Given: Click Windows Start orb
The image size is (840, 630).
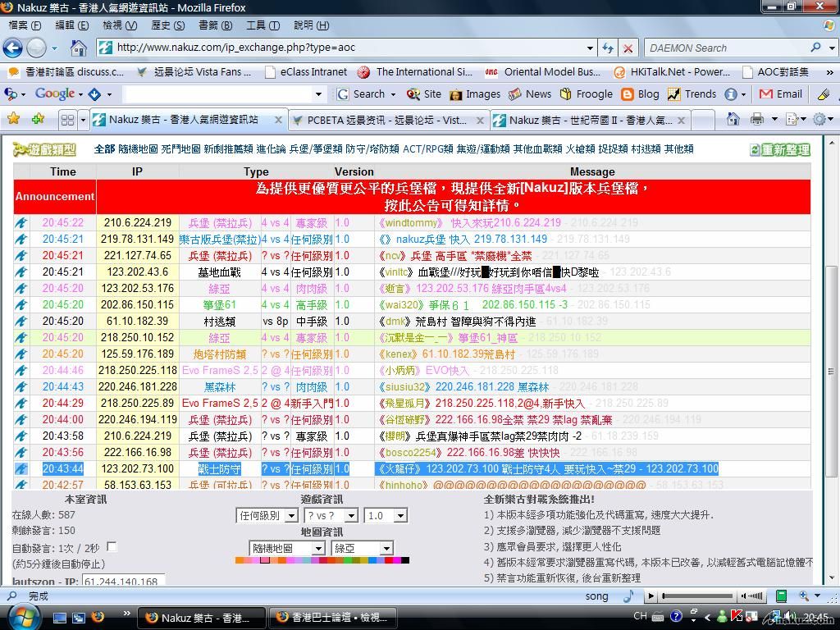Looking at the screenshot, I should (24, 616).
